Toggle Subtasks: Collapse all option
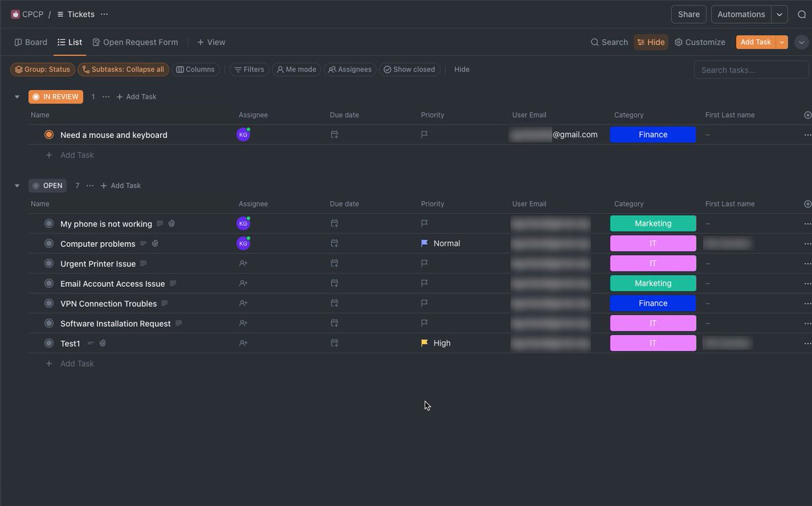The image size is (812, 506). coord(122,70)
